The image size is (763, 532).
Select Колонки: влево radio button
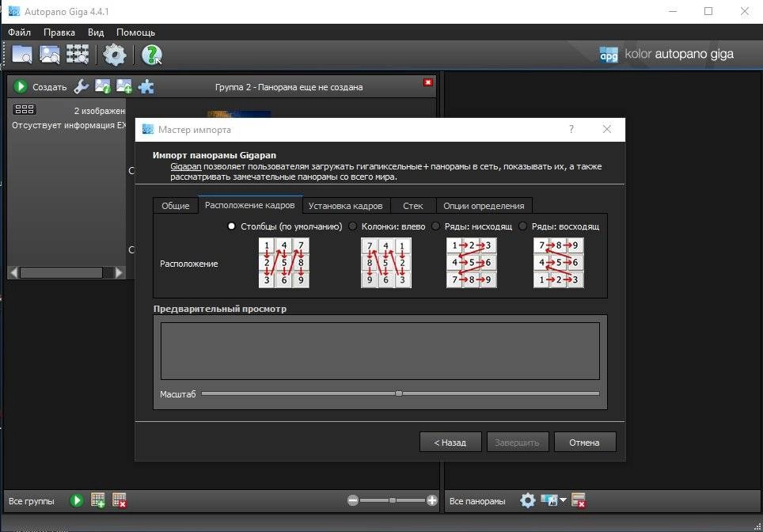pos(353,226)
